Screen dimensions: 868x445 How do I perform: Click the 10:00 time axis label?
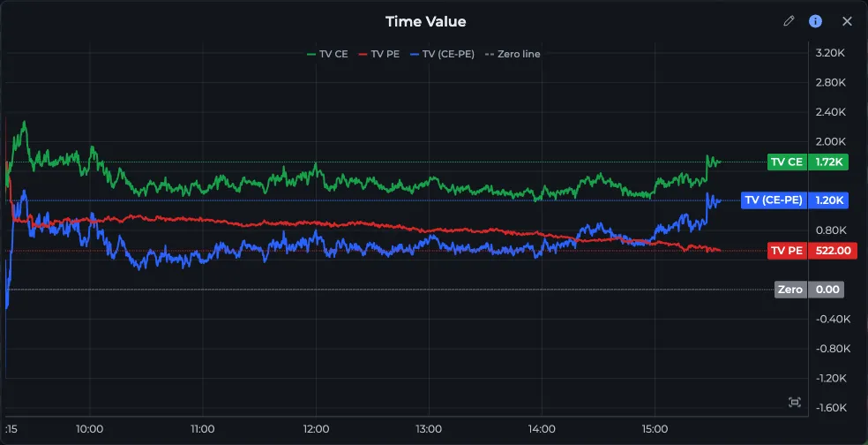(90, 429)
